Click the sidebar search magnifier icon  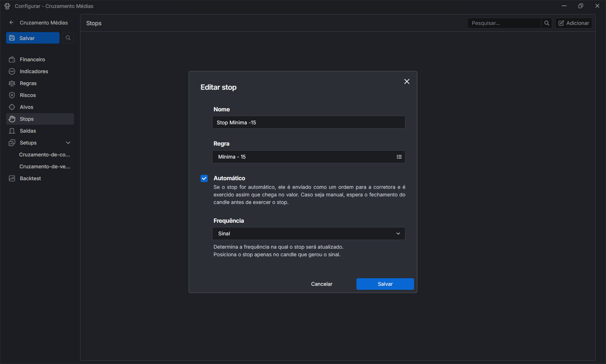[68, 38]
